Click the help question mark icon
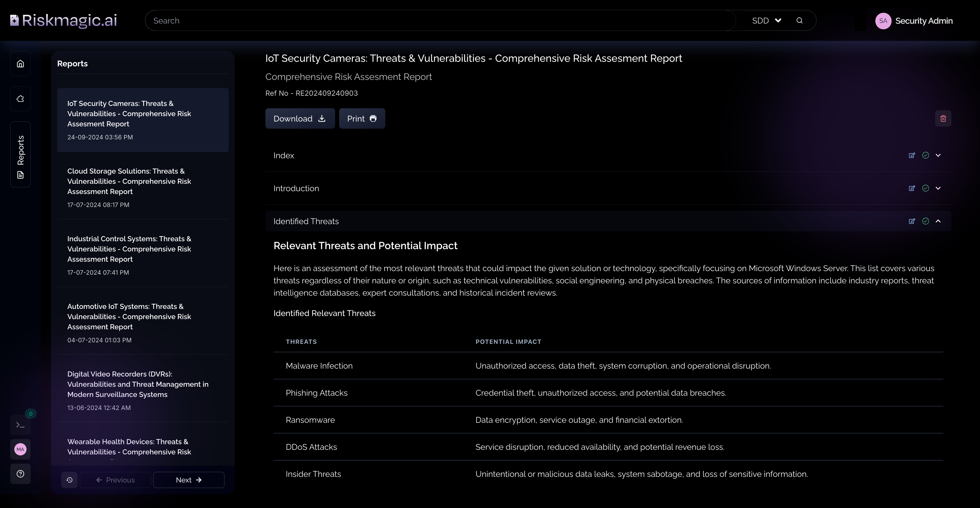980x508 pixels. (20, 474)
